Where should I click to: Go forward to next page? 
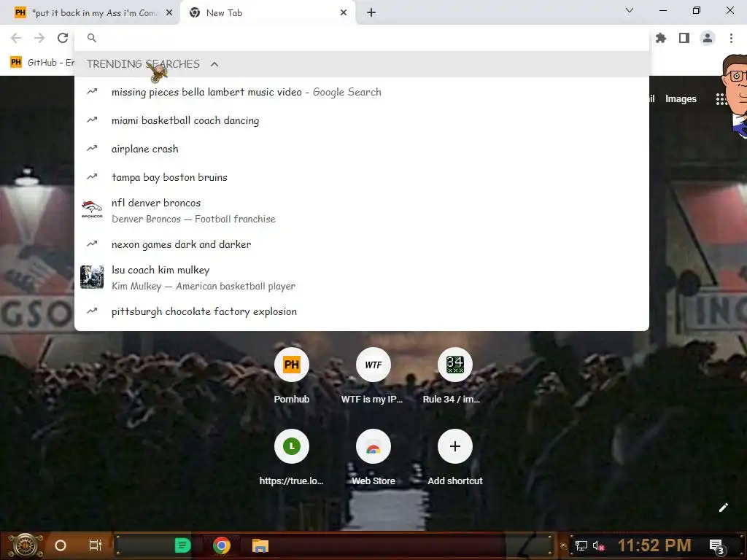click(39, 38)
